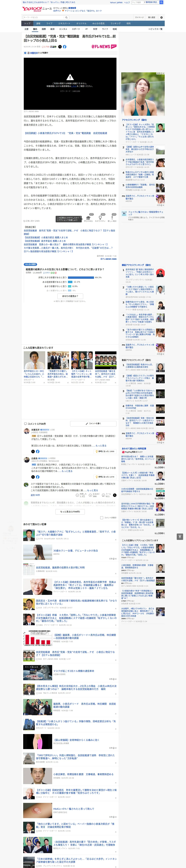186x868 pixels.
Task: Open related link 高市早苗氏 推薦人まとめ
Action: click(45, 241)
